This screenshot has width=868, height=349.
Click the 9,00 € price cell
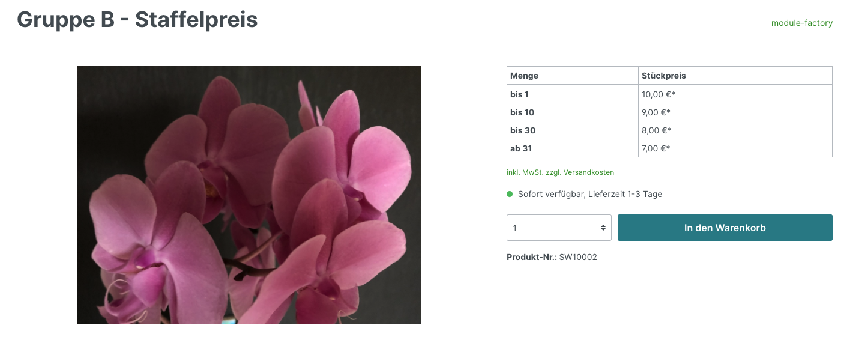[735, 112]
